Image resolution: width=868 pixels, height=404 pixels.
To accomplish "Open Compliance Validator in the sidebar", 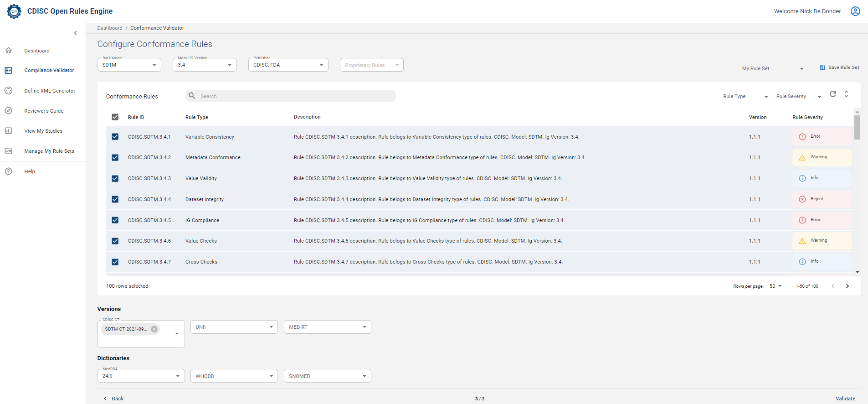I will (49, 70).
